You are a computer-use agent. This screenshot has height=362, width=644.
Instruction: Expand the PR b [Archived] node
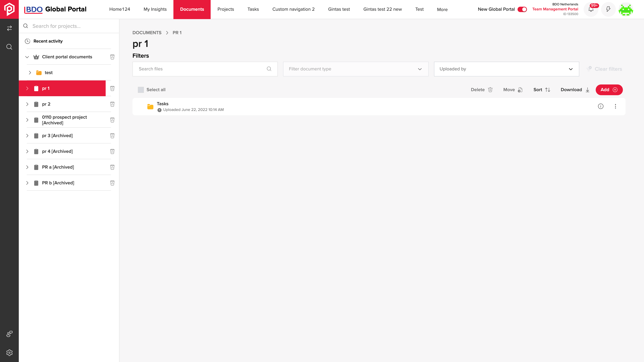pos(27,183)
